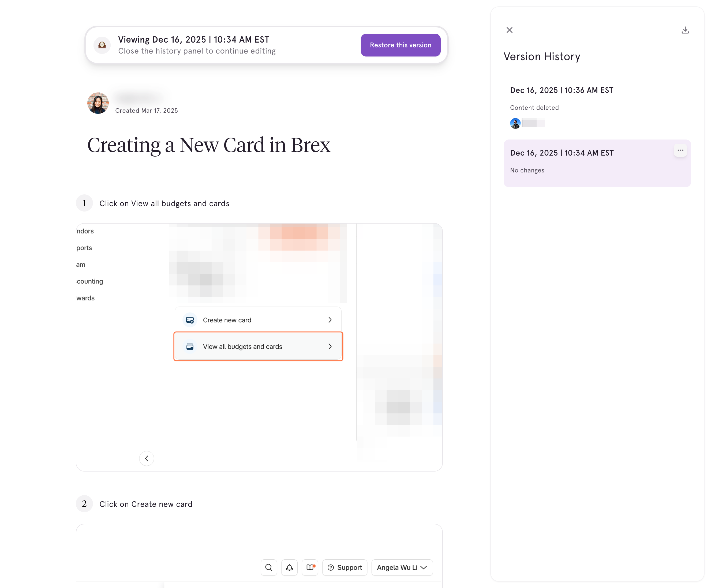Open notifications bell icon
The image size is (711, 588).
coord(289,567)
